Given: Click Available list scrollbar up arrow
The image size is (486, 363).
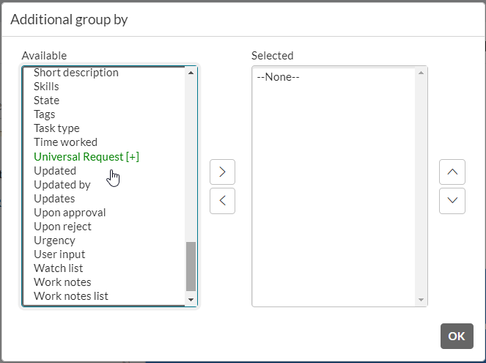Looking at the screenshot, I should click(191, 73).
